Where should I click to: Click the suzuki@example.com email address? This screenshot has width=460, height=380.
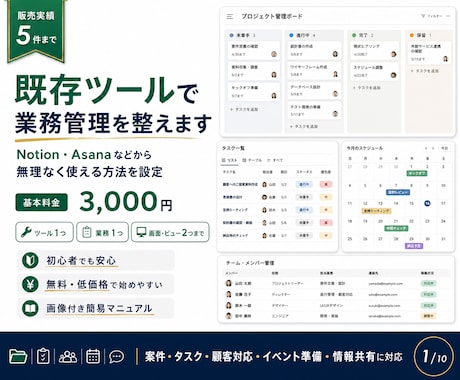point(384,305)
